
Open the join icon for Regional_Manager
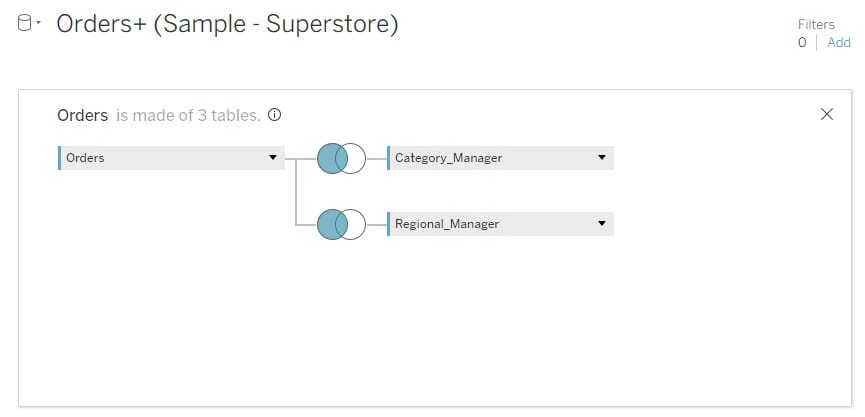coord(341,225)
